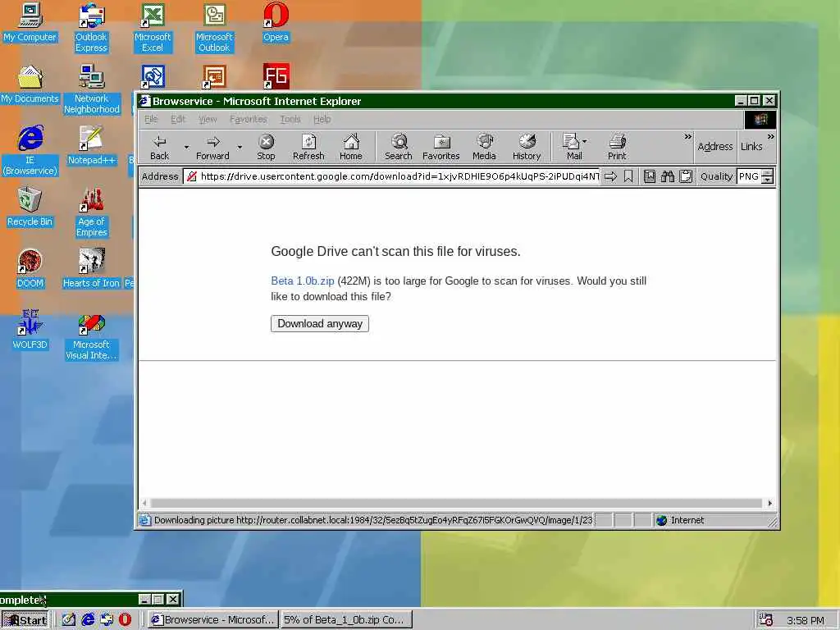Select the Notepad++ desktop shortcut
The image size is (840, 630).
point(91,145)
